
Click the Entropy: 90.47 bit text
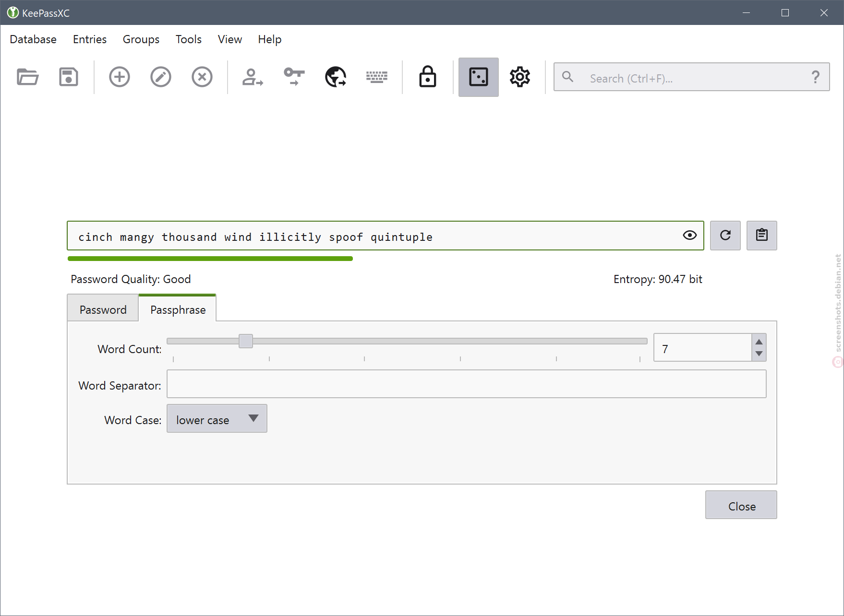tap(658, 279)
